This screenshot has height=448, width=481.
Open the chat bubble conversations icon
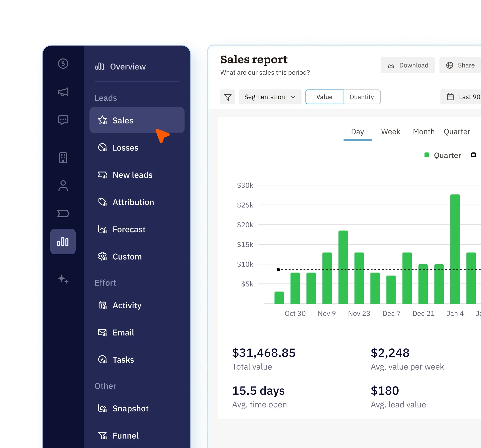[63, 120]
